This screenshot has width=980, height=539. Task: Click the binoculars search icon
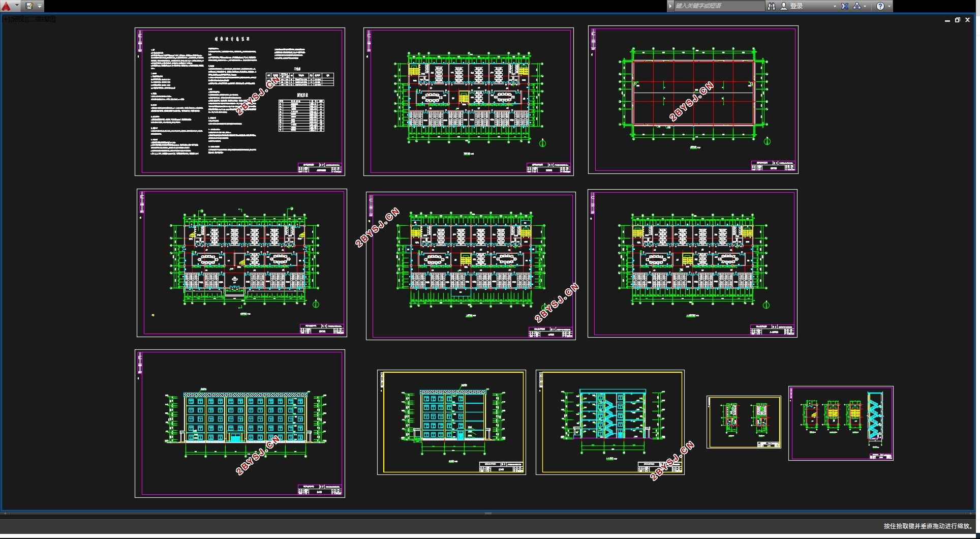point(772,6)
